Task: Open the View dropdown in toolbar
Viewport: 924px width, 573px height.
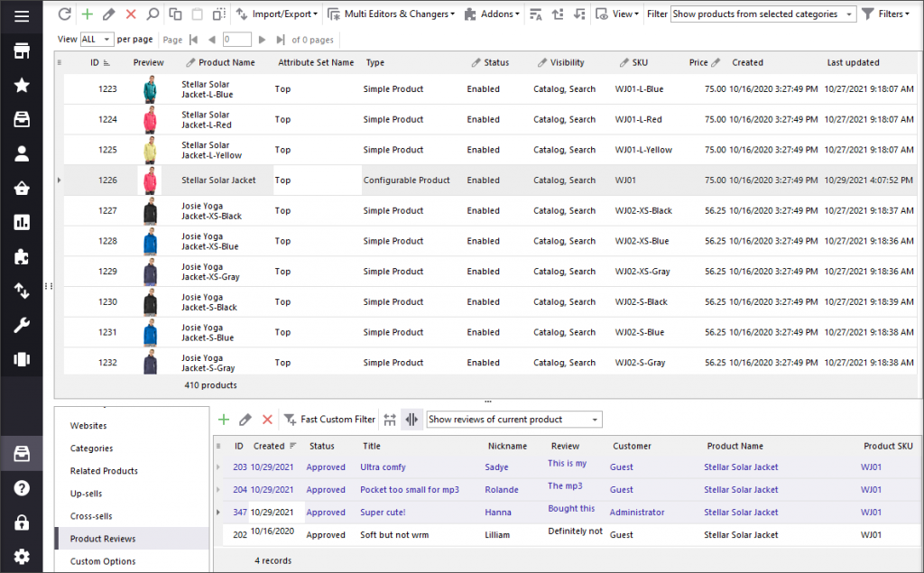Action: 617,14
